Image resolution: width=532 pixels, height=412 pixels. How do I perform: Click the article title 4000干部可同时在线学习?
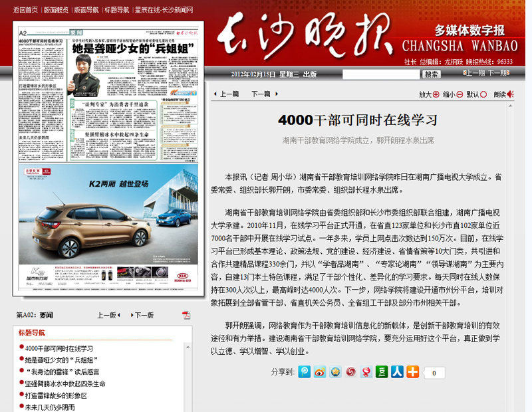(358, 120)
